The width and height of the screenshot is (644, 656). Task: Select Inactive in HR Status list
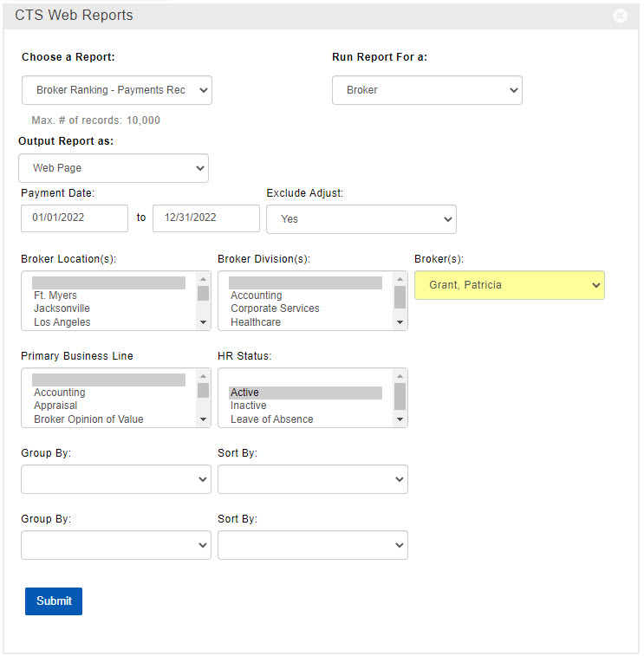pos(249,406)
